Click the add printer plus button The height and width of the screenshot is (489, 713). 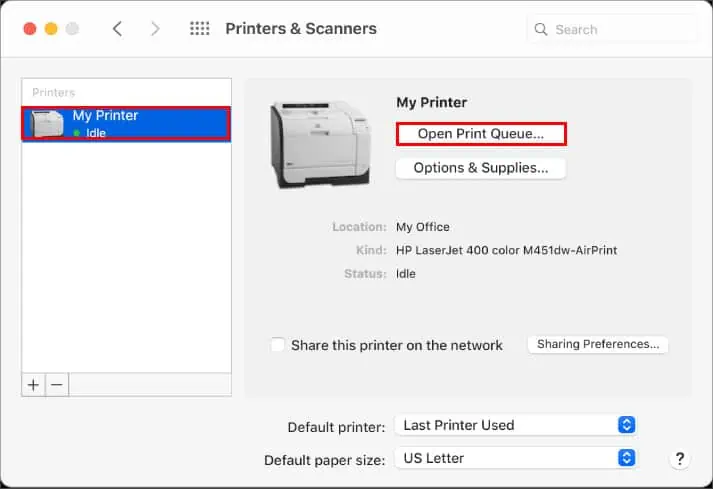point(34,385)
